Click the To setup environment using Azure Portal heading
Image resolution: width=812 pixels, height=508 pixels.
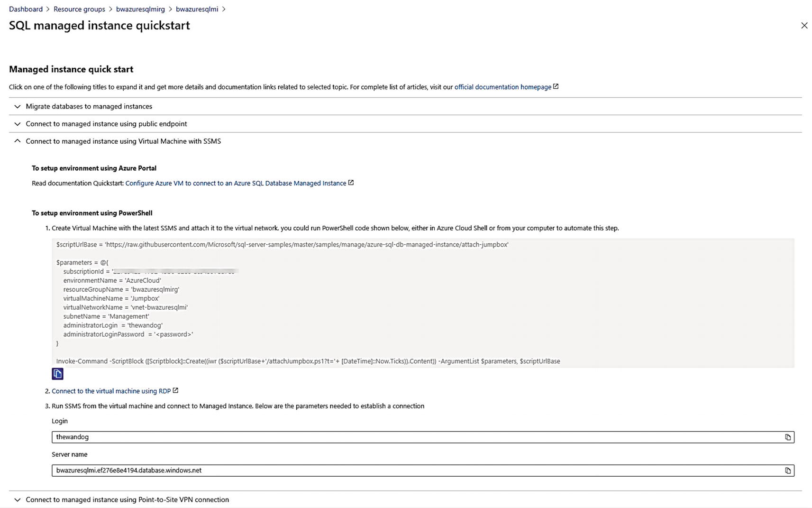[94, 168]
